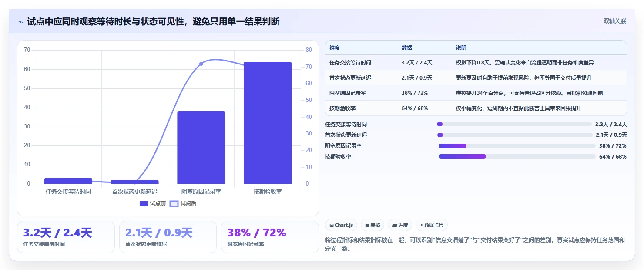The image size is (644, 270).
Task: Click the 任务交接等待时间 progress bar
Action: (x=514, y=124)
